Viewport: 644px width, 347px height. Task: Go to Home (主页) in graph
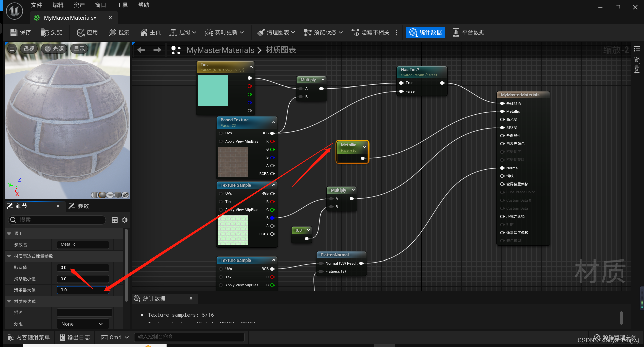(x=151, y=32)
